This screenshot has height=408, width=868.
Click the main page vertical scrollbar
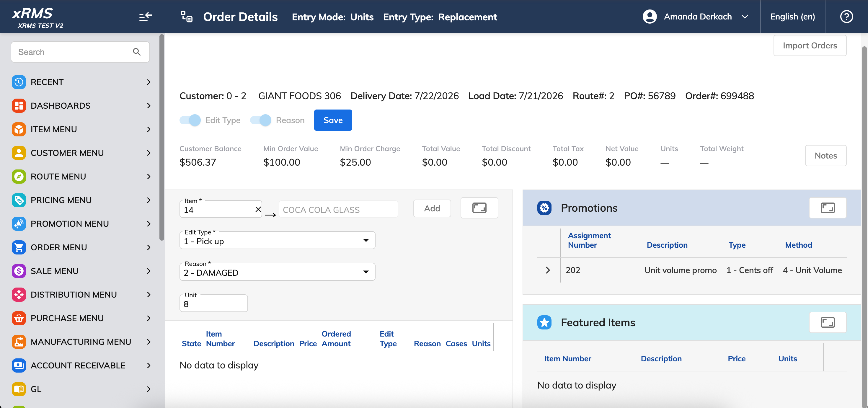coord(864,226)
